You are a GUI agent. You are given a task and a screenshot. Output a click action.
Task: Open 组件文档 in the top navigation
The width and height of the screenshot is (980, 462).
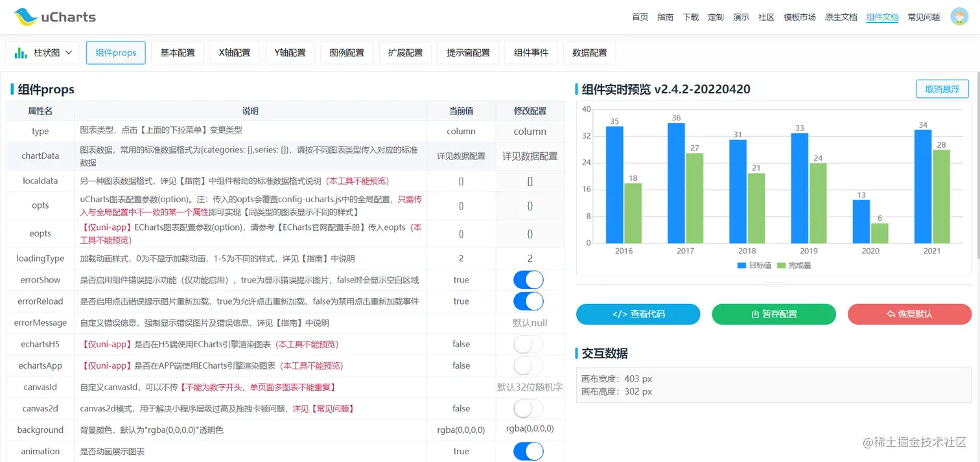tap(882, 17)
